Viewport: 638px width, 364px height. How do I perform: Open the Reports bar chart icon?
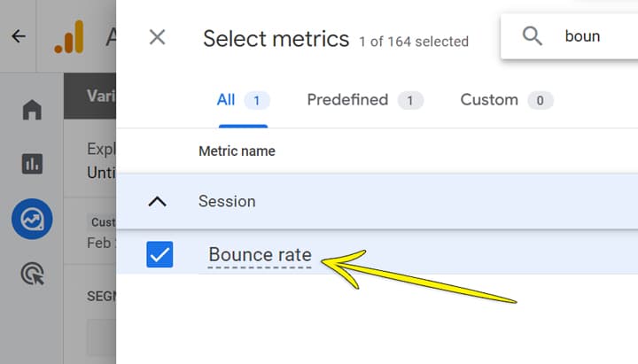tap(32, 164)
